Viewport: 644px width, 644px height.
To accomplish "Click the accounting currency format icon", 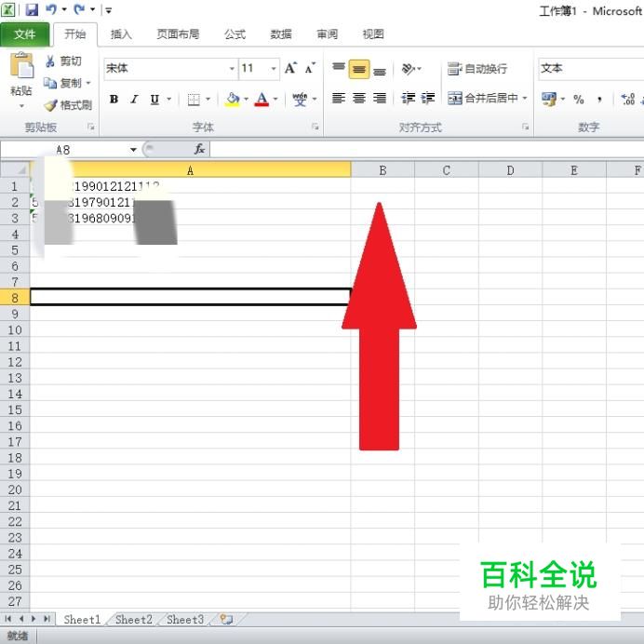I will pos(549,99).
